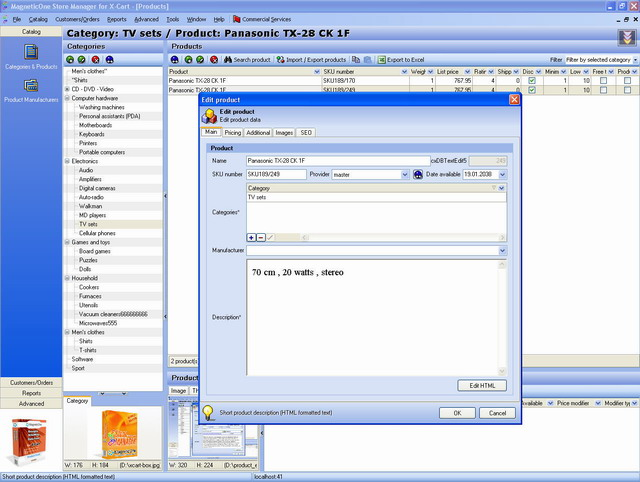Open Manufacturer dropdown

pos(502,251)
